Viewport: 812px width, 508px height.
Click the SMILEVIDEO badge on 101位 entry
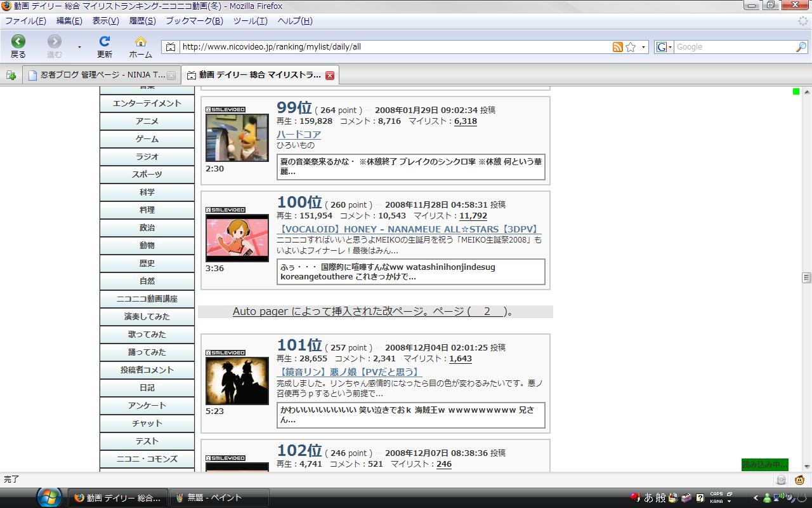pyautogui.click(x=225, y=352)
